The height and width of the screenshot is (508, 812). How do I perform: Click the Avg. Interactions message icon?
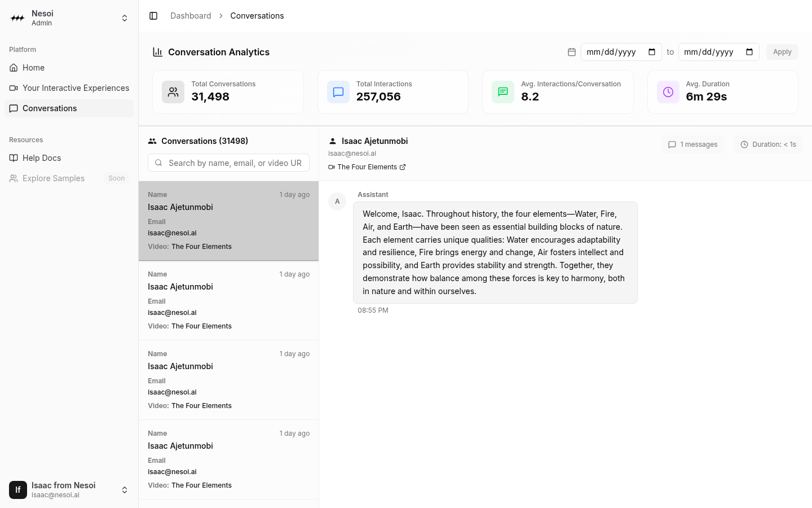click(503, 92)
